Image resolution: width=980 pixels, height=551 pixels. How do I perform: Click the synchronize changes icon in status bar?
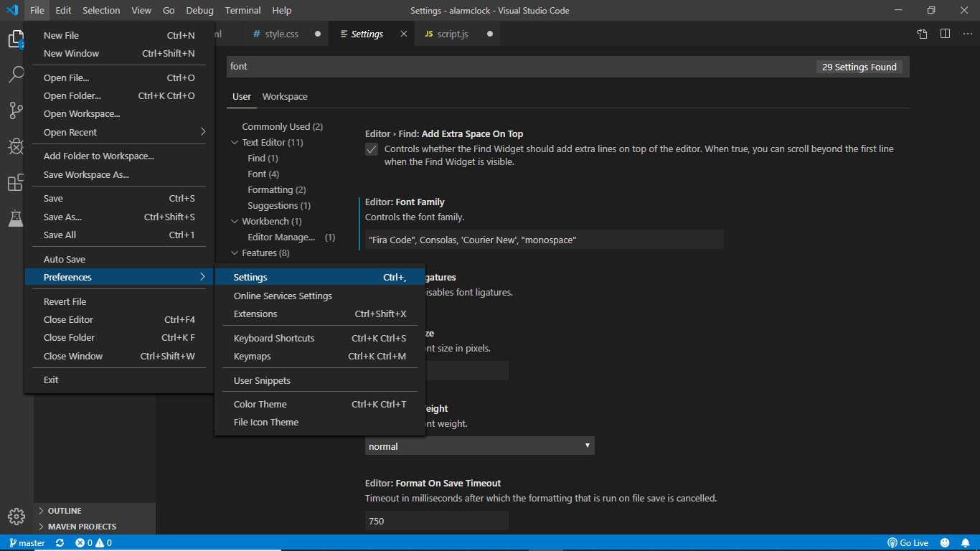[x=60, y=543]
